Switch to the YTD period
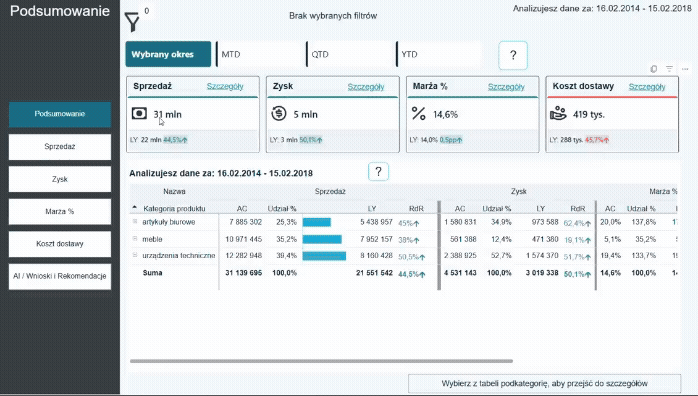Image resolution: width=698 pixels, height=396 pixels. tap(439, 54)
